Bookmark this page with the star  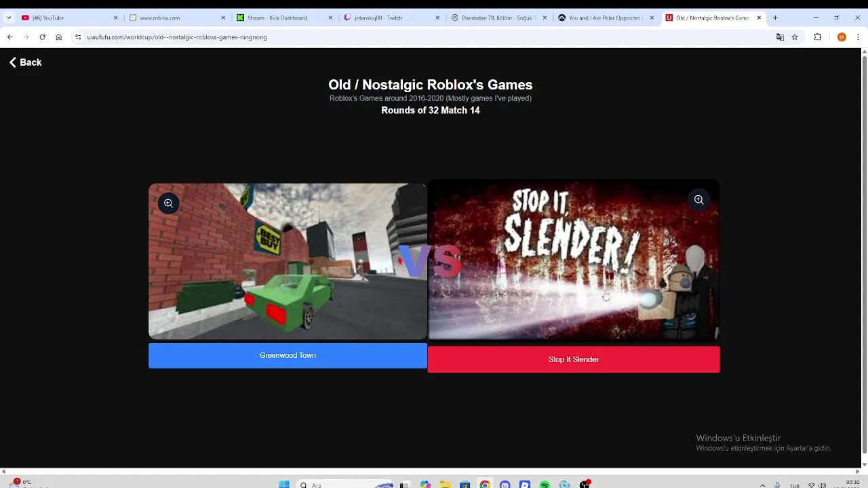[x=795, y=37]
